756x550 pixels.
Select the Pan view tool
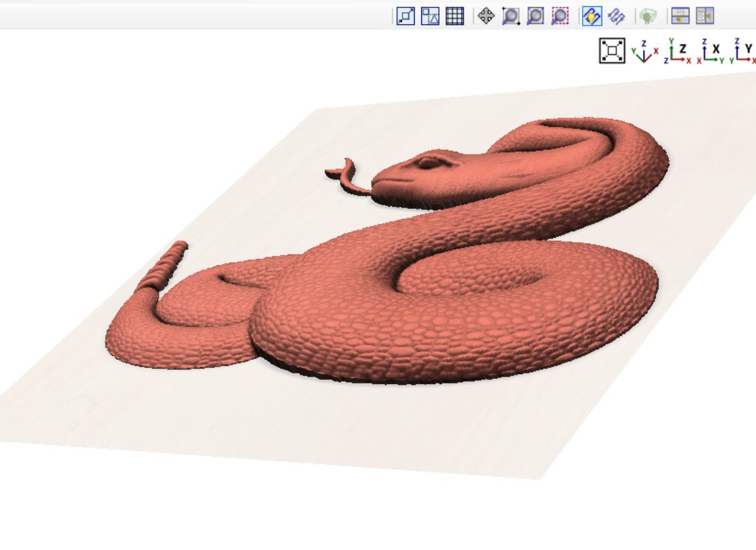486,17
